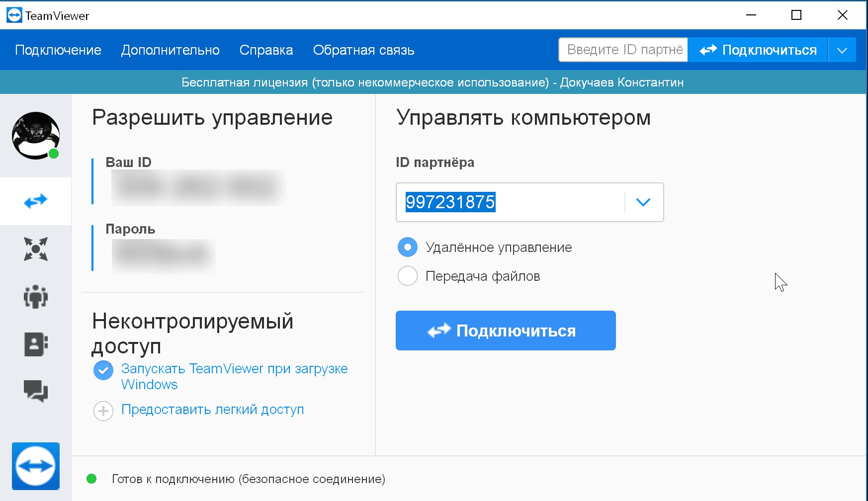Toggle the launch with Windows checkmark
This screenshot has height=501, width=868.
[x=103, y=370]
